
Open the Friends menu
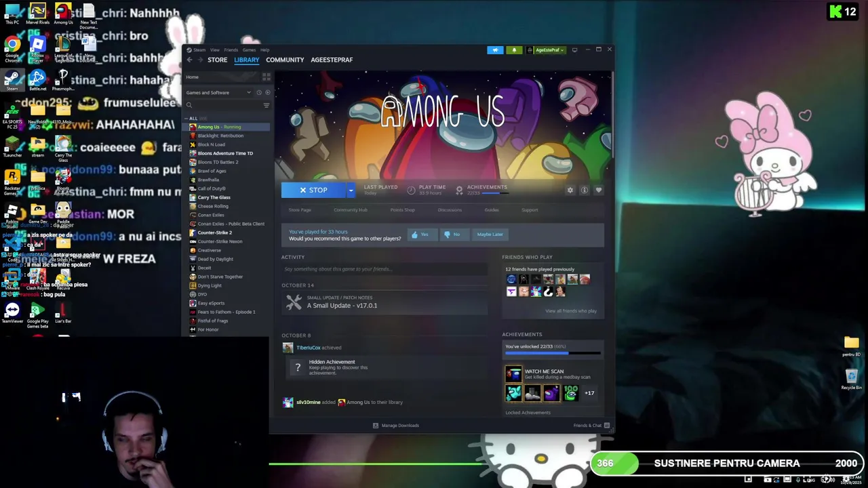231,49
